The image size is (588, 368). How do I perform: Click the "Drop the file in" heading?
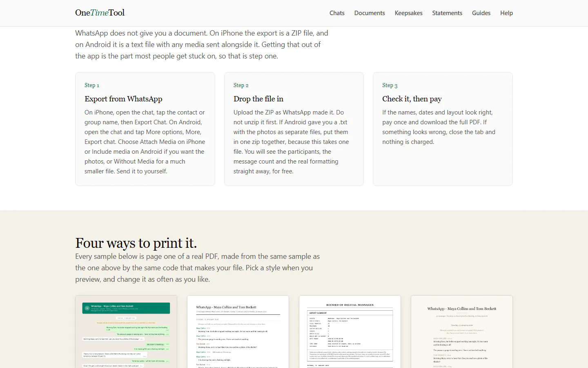coord(258,99)
